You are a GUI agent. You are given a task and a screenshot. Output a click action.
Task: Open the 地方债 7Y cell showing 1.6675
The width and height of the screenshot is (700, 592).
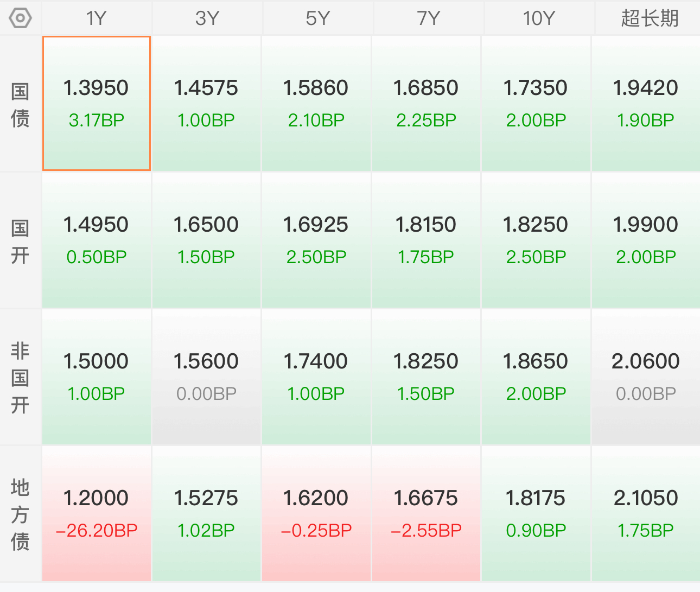click(x=426, y=514)
